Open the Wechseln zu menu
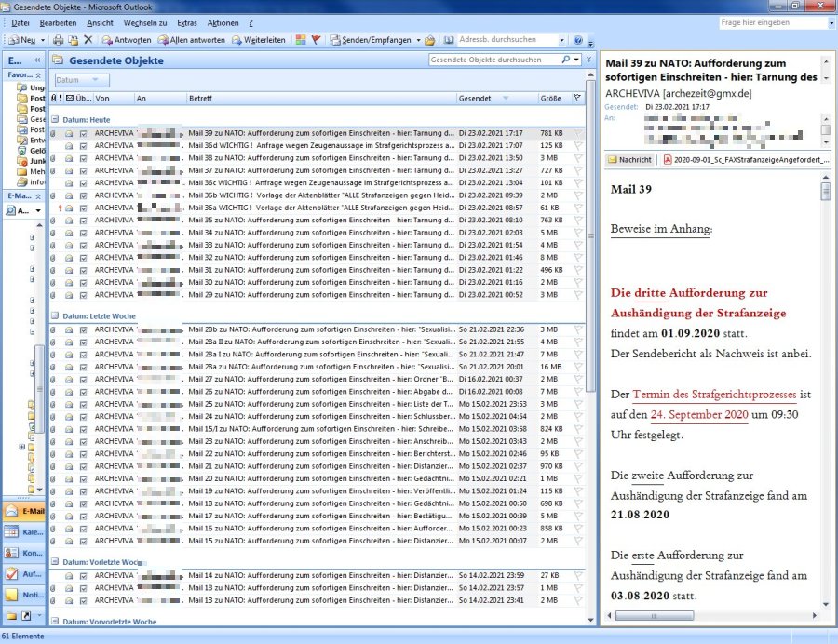Viewport: 838px width, 644px height. (145, 23)
